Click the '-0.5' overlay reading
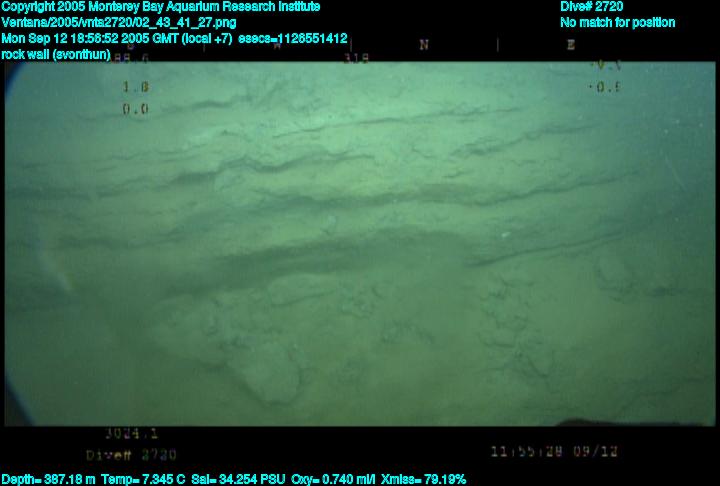 point(605,87)
